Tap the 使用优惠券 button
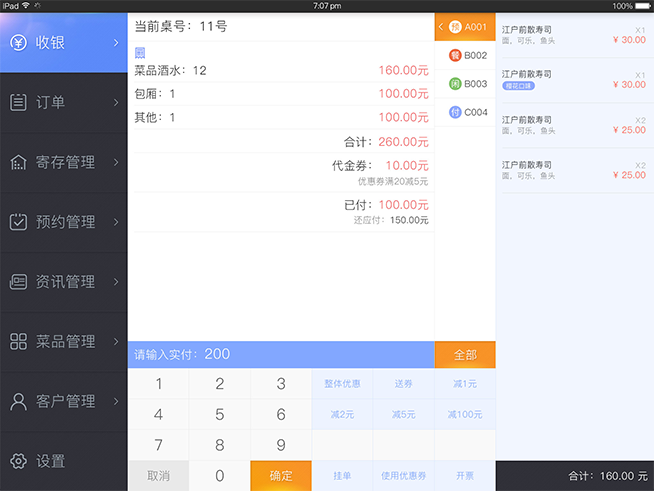Image resolution: width=654 pixels, height=491 pixels. point(403,476)
